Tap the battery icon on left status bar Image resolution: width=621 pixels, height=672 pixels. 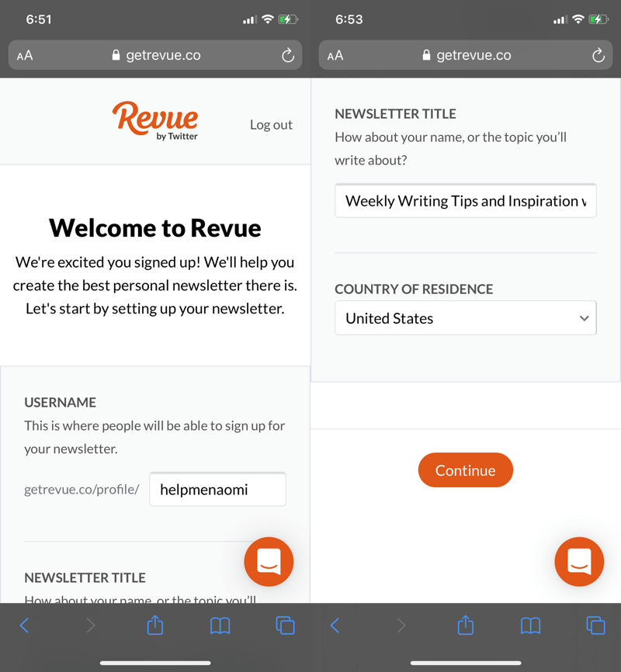point(288,19)
